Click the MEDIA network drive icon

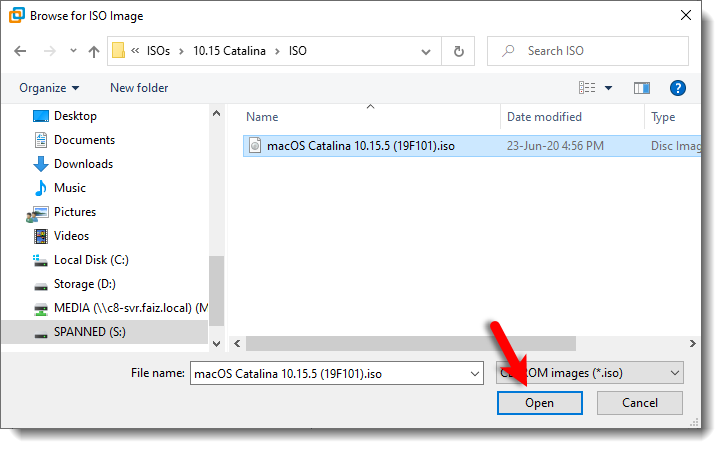(41, 309)
